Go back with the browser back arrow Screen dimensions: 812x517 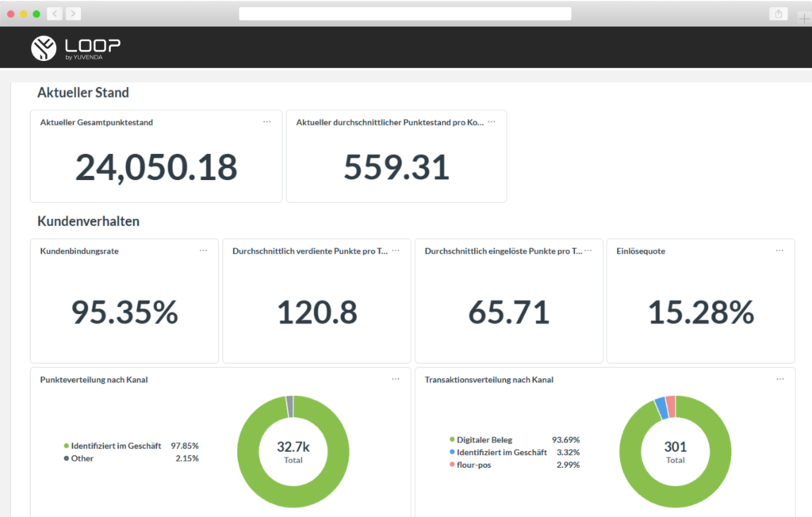55,13
